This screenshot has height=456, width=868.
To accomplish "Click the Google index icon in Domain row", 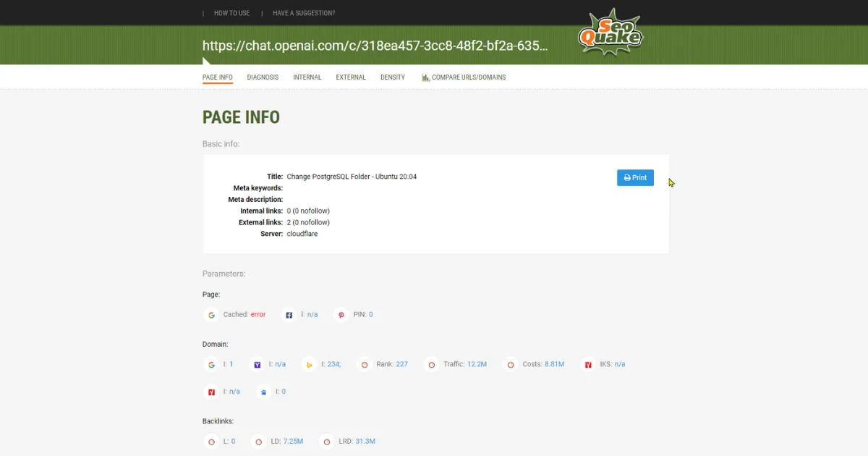I will 212,365.
